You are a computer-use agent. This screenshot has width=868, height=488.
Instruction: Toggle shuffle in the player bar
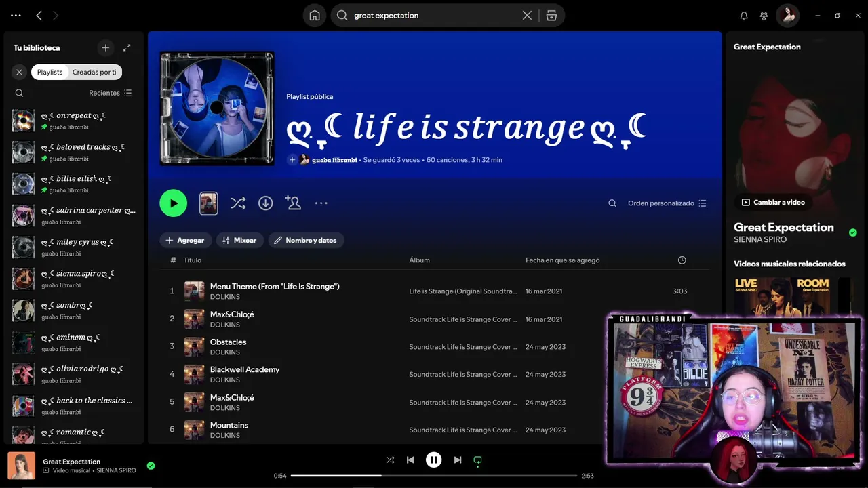coord(390,460)
